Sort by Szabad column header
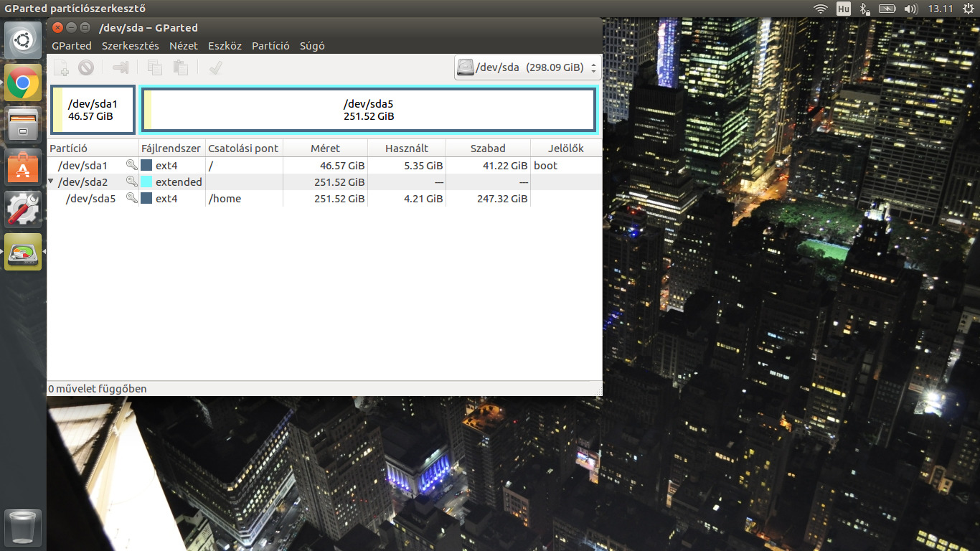The width and height of the screenshot is (980, 551). point(488,148)
